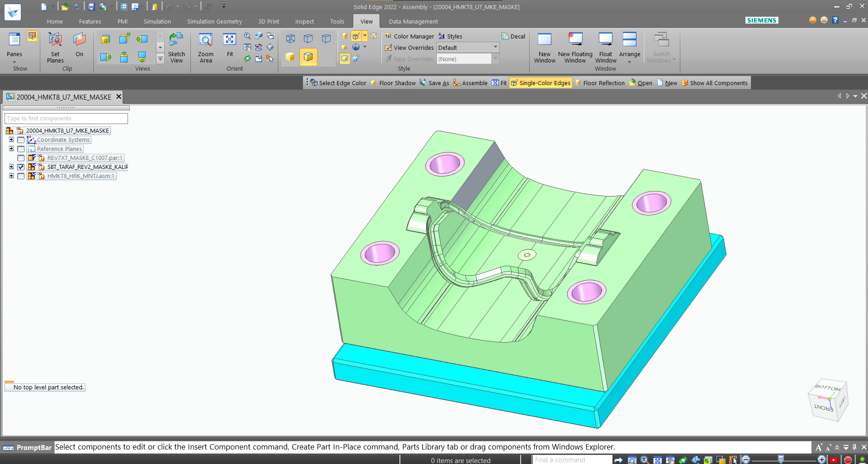Click Float Window

pos(606,48)
